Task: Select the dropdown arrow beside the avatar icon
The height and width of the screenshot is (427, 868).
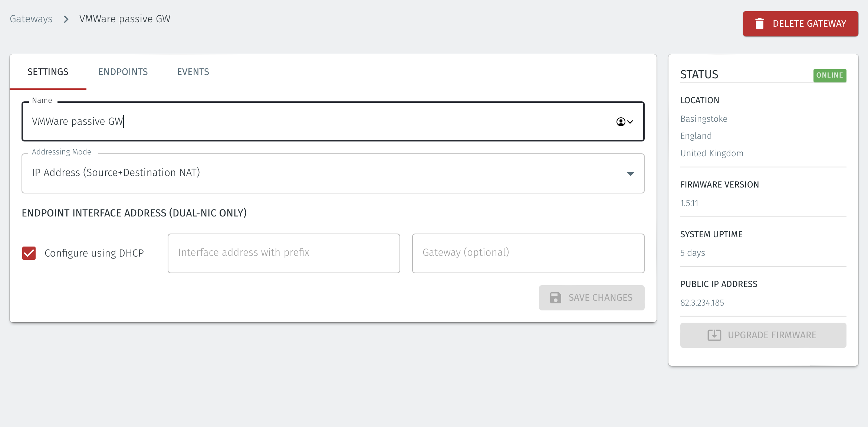Action: click(630, 121)
